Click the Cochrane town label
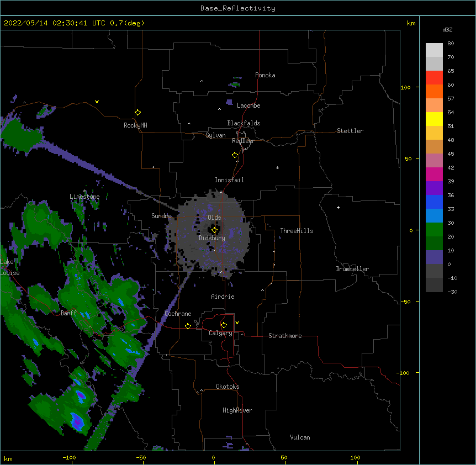Viewport: 476px width, 465px height. pos(178,314)
